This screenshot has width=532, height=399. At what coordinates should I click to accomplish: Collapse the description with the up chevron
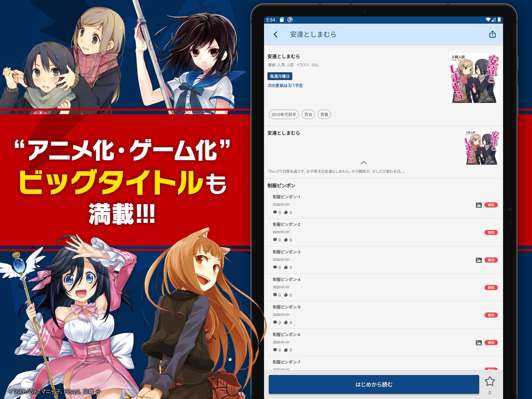tap(364, 163)
